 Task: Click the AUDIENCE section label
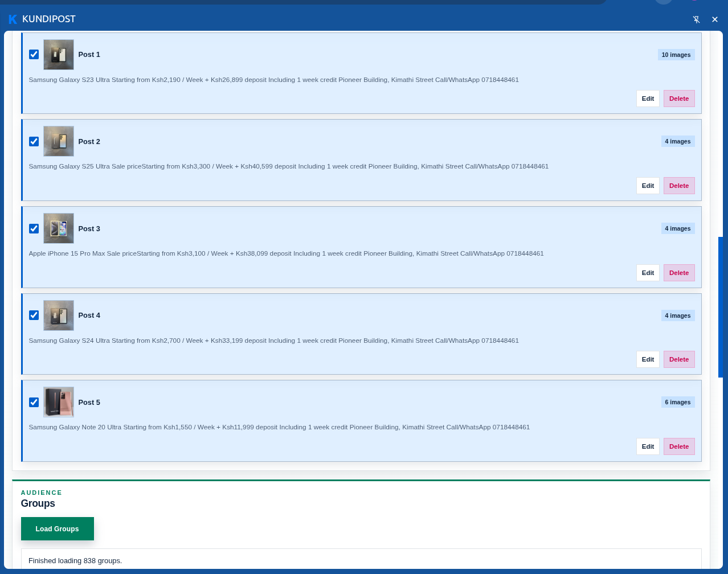coord(42,493)
